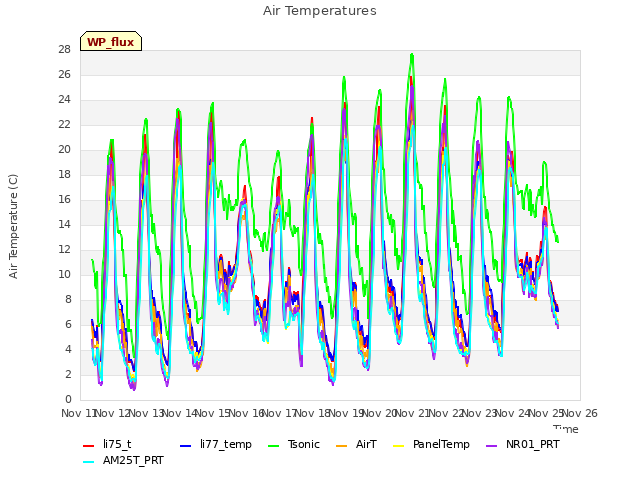Click the cyan AM25T_PRT legend swatch
Screen dimensions: 640x480
[89, 462]
